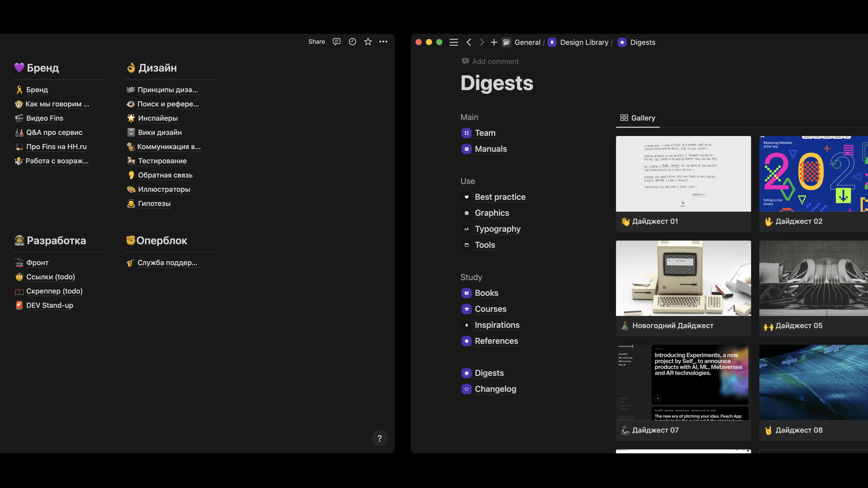Star the Digests page using the star icon
868x488 pixels.
tap(368, 41)
